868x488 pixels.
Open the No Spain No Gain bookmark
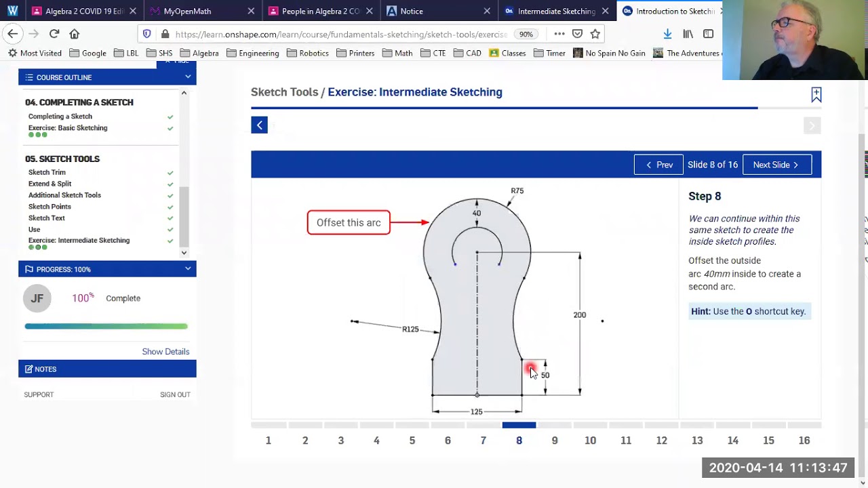[x=609, y=53]
